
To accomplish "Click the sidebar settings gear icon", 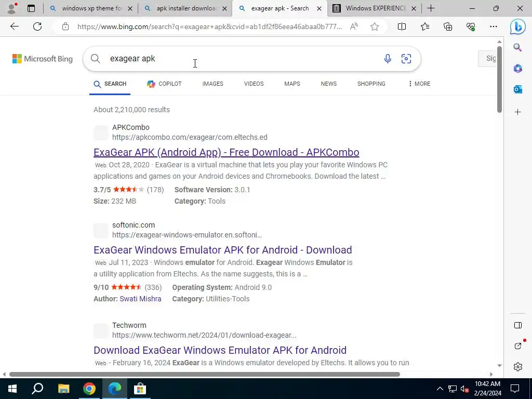I will 518,367.
